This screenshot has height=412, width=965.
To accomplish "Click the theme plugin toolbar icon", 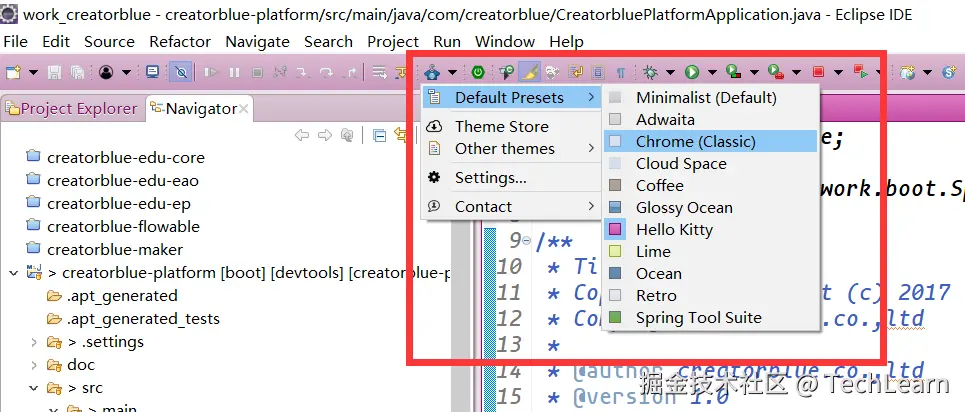I will pos(432,73).
